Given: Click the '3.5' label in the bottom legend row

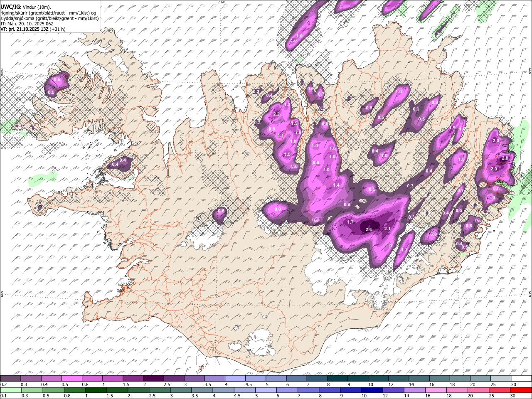Looking at the screenshot, I should (x=195, y=396).
